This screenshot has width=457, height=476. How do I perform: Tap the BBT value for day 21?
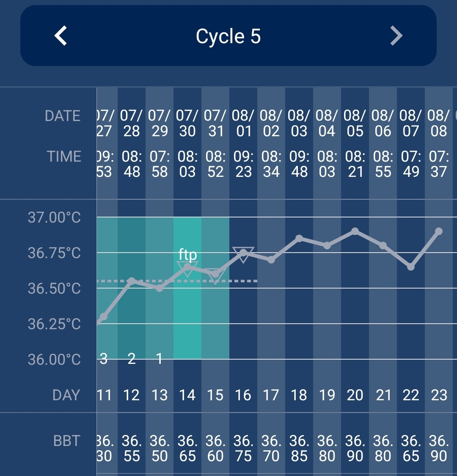(383, 448)
